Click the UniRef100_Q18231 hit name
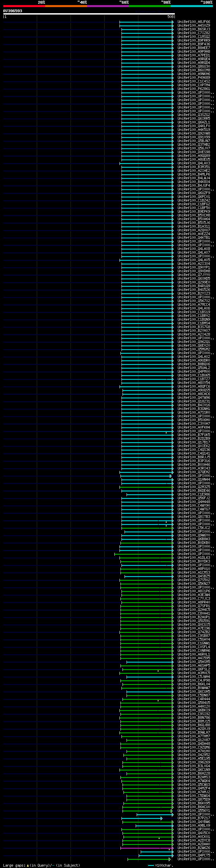Image resolution: width=216 pixels, height=868 pixels. click(194, 402)
